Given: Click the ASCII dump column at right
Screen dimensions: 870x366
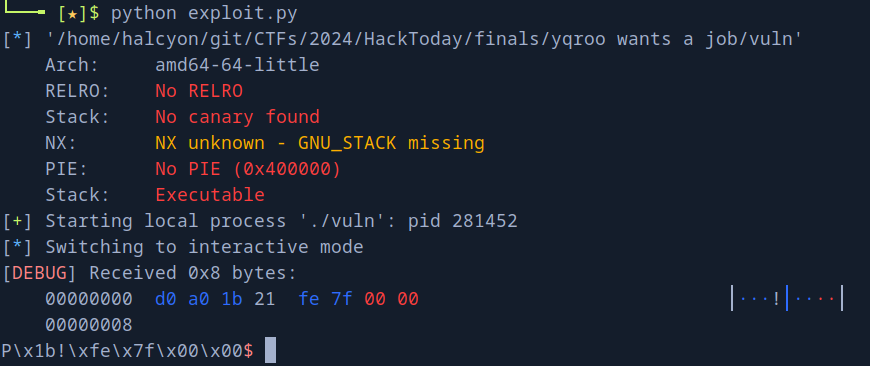Looking at the screenshot, I should (x=787, y=299).
